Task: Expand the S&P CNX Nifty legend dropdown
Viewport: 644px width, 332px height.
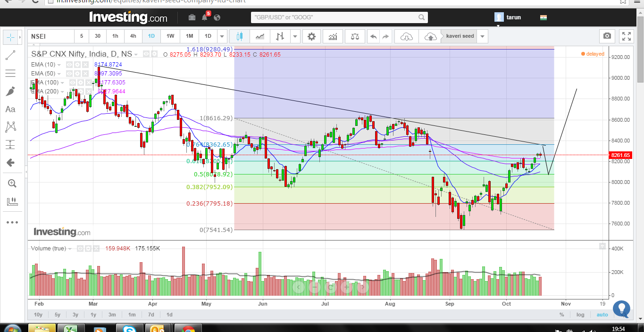Action: tap(136, 54)
